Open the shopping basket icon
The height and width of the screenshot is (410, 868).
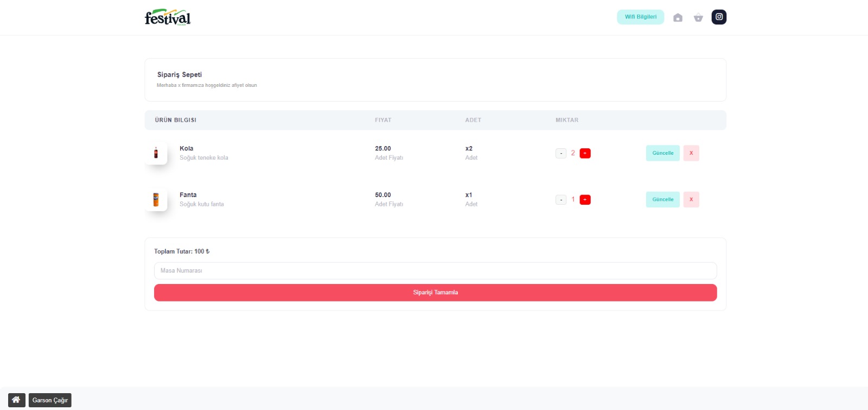(x=698, y=17)
